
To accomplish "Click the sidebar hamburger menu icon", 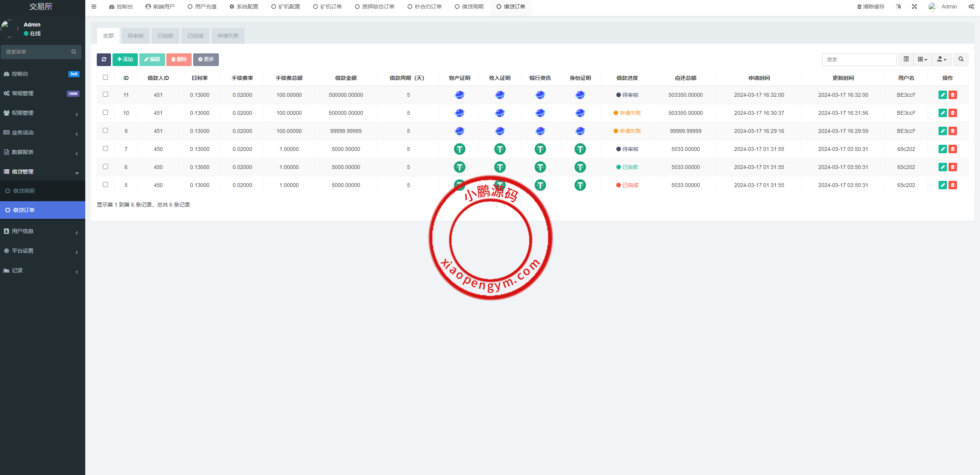I will point(94,7).
